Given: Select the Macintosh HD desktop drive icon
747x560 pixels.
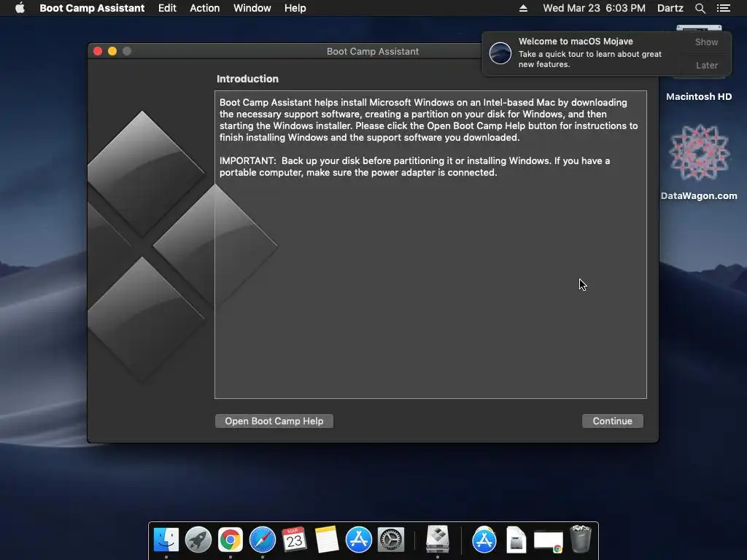Looking at the screenshot, I should point(699,97).
